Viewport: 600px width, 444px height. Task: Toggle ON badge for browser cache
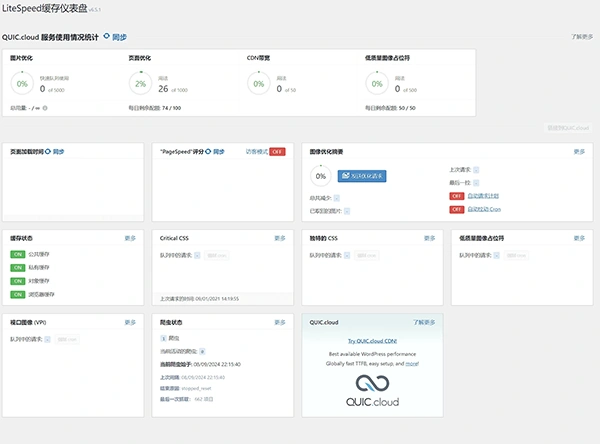(18, 294)
